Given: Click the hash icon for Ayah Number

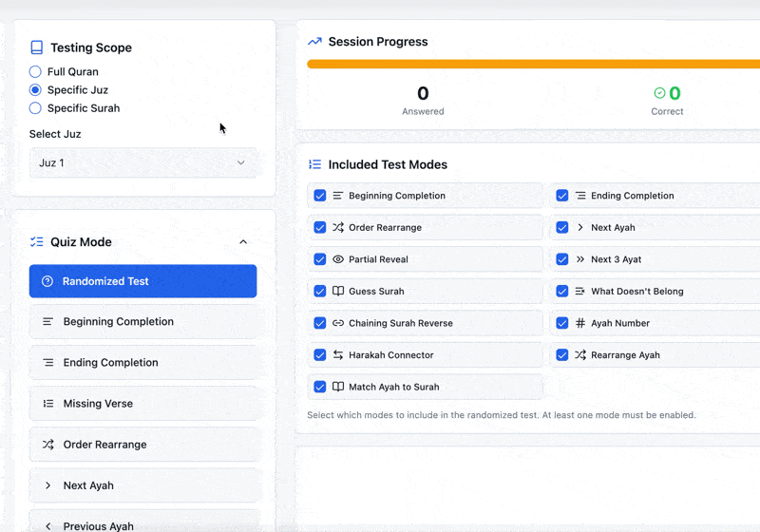Looking at the screenshot, I should (580, 323).
